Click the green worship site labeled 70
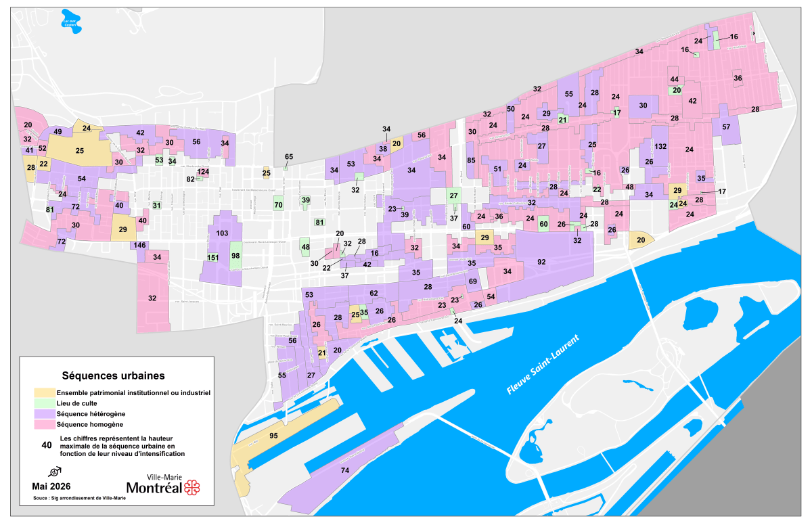Viewport: 812px width, 525px height. (278, 204)
